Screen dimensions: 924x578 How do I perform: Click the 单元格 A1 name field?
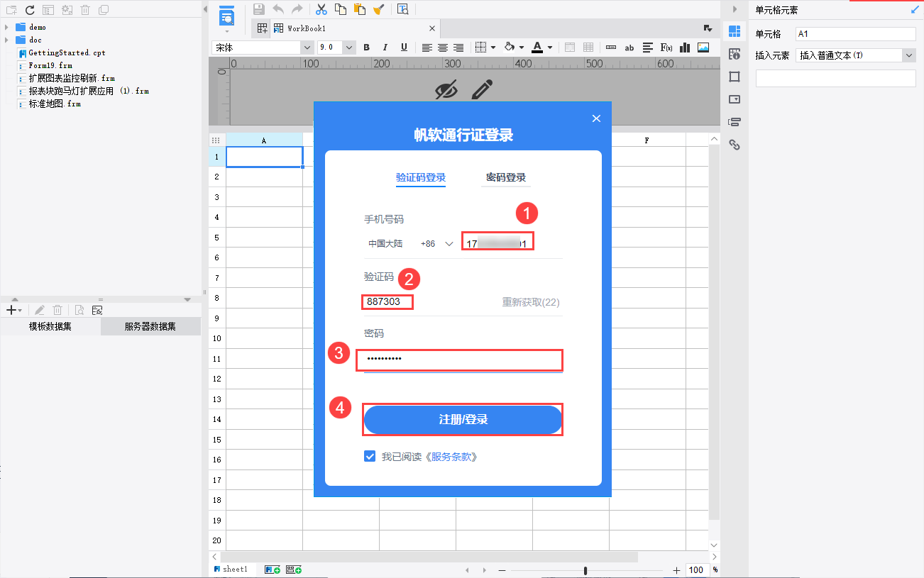[x=856, y=34]
